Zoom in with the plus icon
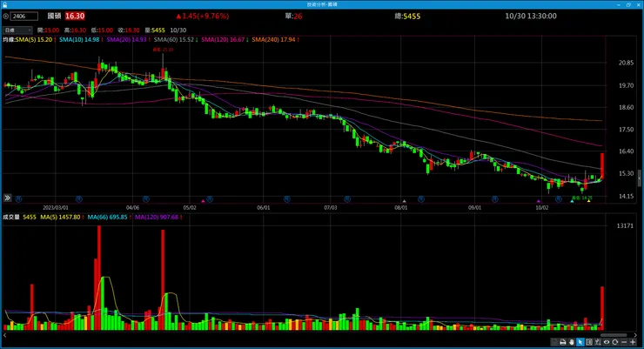 point(633,342)
